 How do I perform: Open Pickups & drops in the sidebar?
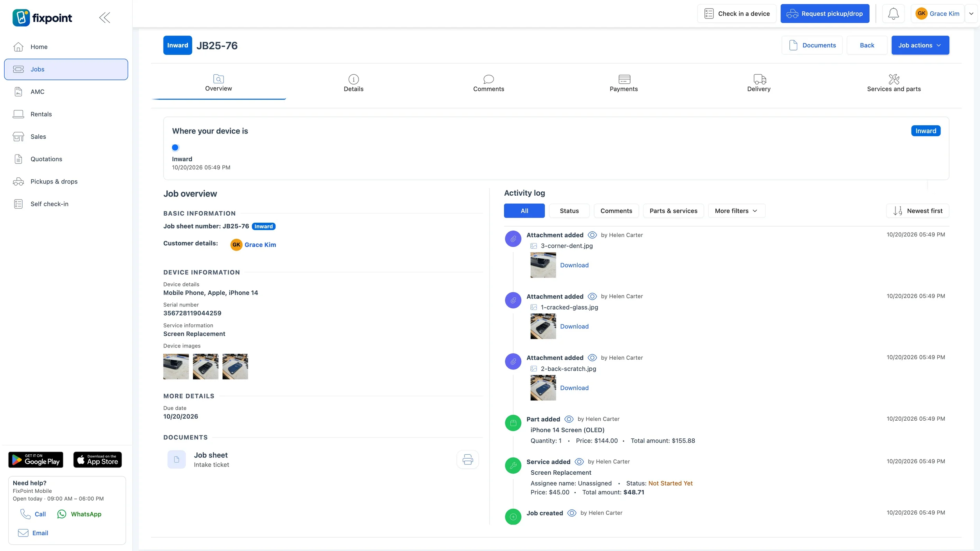click(x=66, y=182)
